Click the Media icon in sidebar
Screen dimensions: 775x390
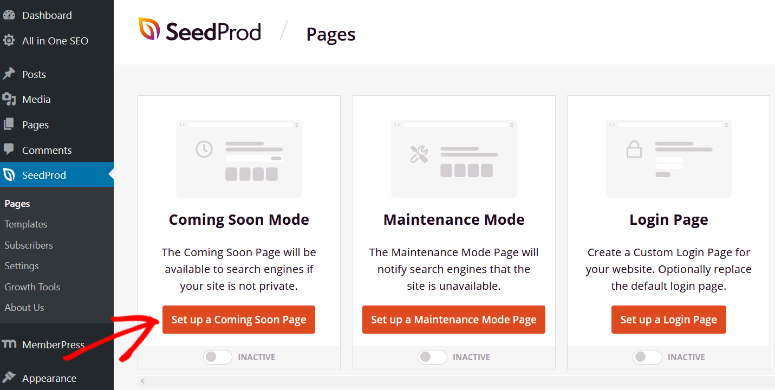[8, 99]
